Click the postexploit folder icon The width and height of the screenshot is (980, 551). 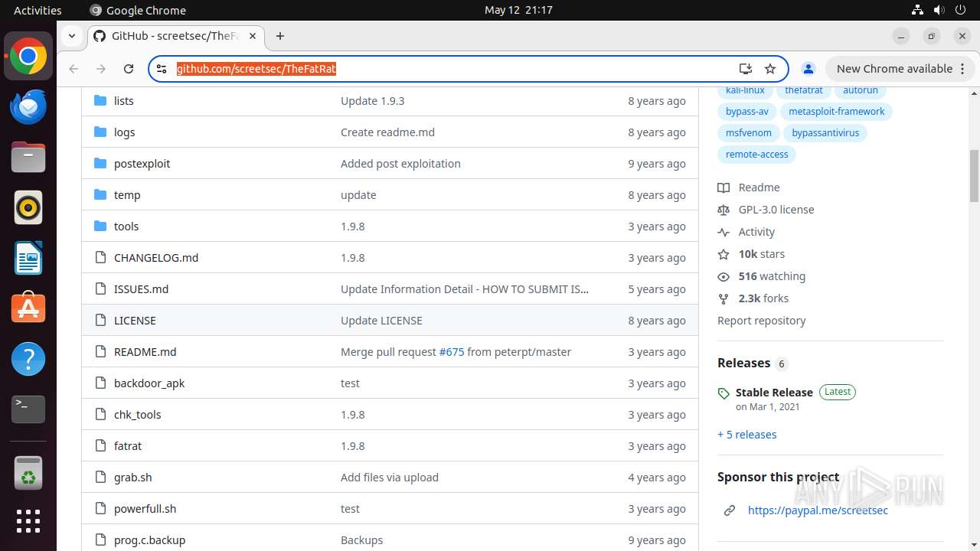tap(100, 163)
